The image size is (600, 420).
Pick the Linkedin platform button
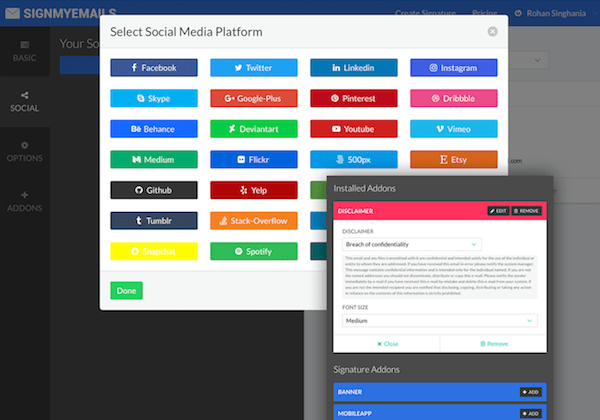point(354,68)
